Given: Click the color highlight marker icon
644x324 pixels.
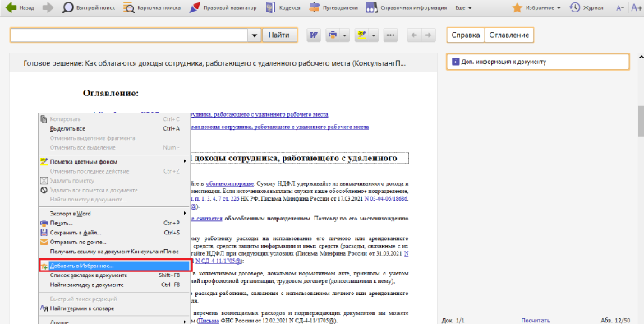Looking at the screenshot, I should (361, 35).
